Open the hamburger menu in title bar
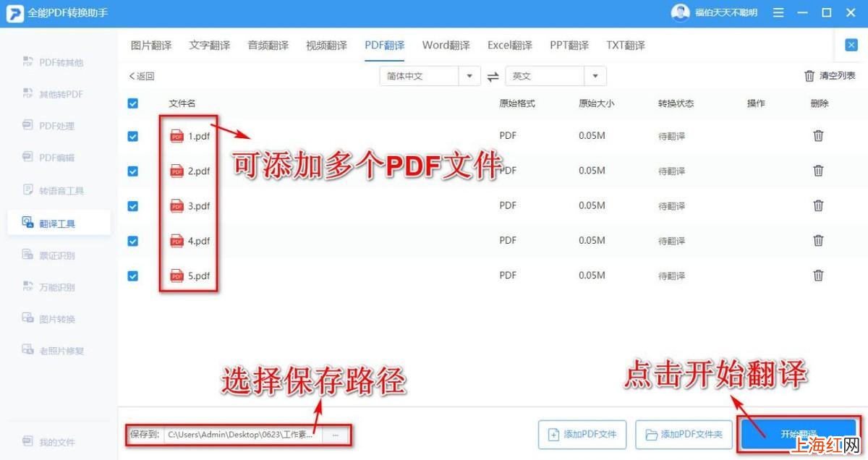The image size is (868, 460). [x=778, y=12]
